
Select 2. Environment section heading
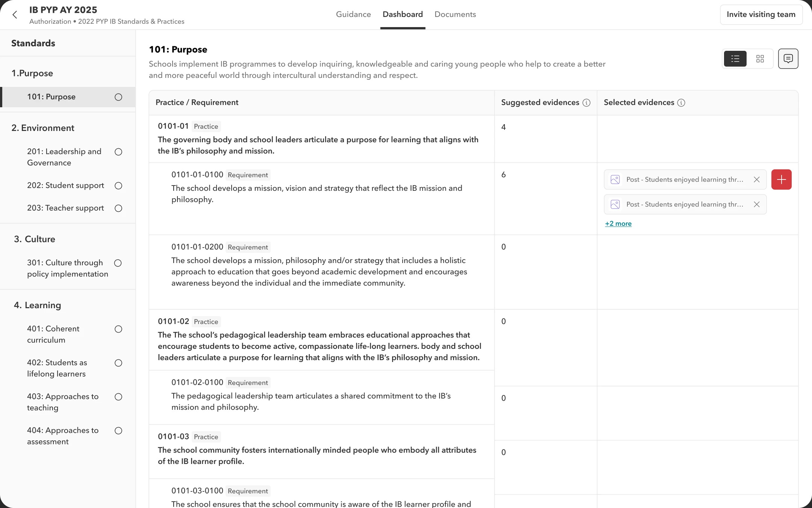pyautogui.click(x=43, y=128)
